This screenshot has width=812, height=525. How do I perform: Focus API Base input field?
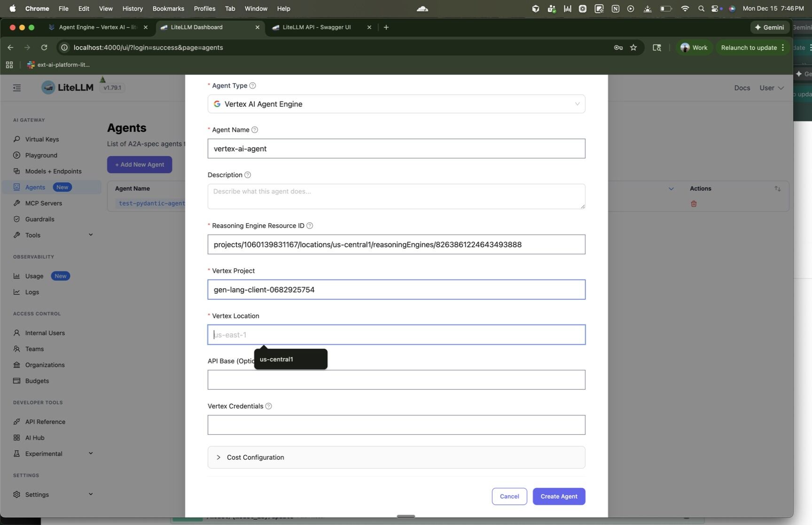point(396,380)
